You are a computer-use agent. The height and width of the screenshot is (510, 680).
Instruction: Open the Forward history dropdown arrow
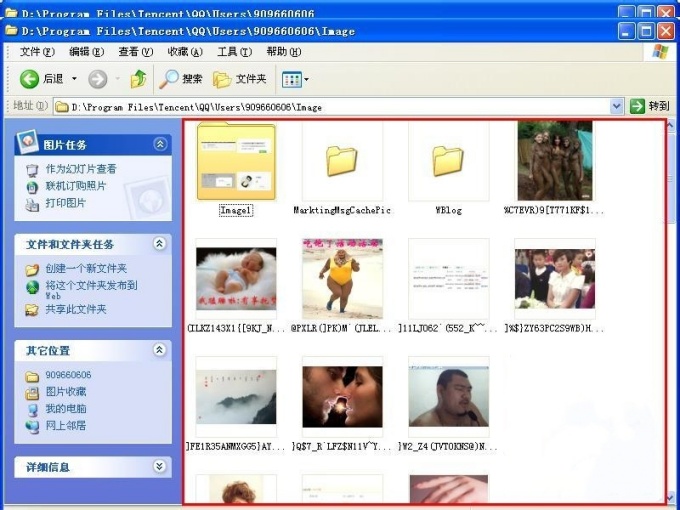coord(118,79)
